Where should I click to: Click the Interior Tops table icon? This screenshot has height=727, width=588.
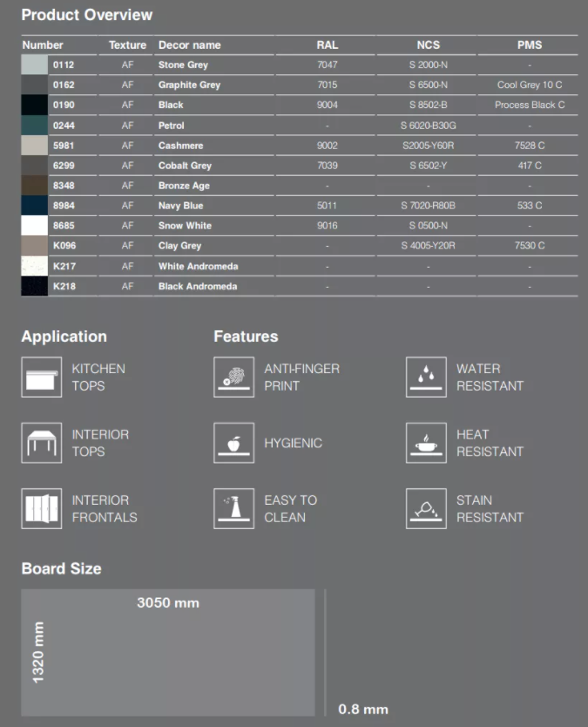coord(41,443)
